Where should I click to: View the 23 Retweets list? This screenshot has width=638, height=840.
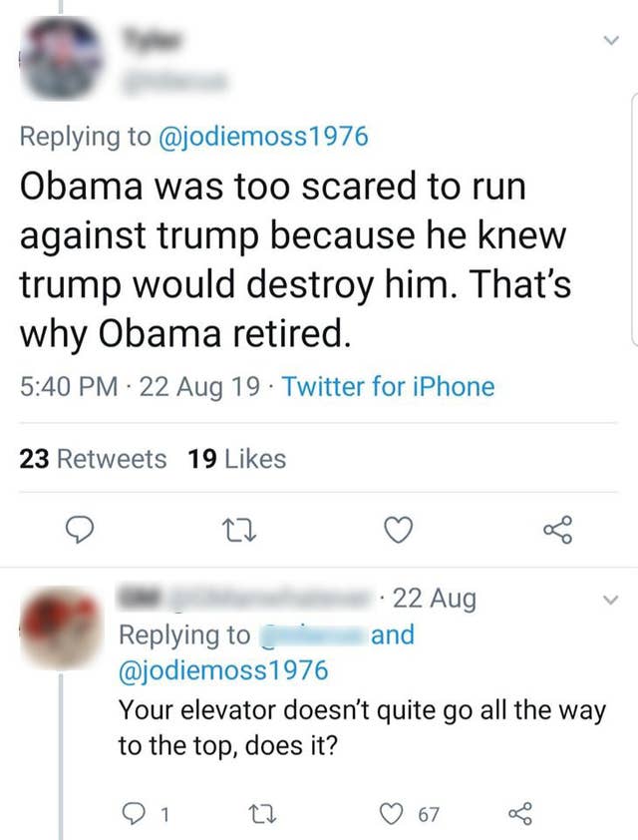(94, 459)
